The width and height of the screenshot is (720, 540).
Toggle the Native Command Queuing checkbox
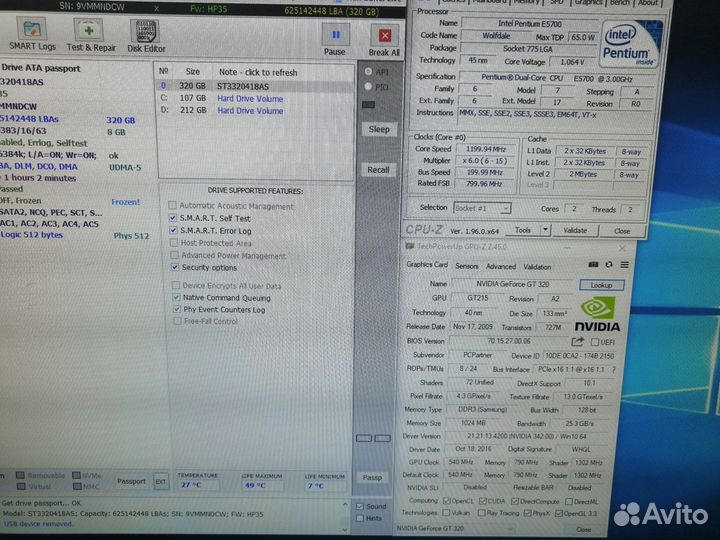tap(176, 297)
